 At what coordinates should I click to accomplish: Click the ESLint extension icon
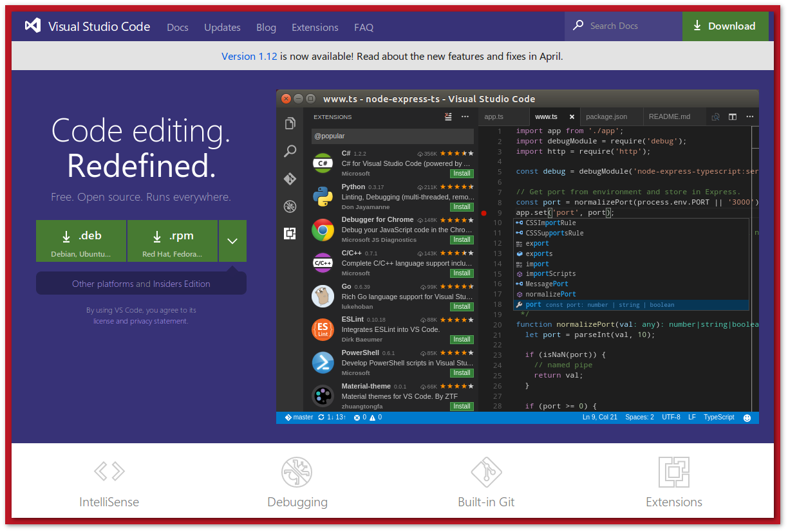tap(323, 329)
